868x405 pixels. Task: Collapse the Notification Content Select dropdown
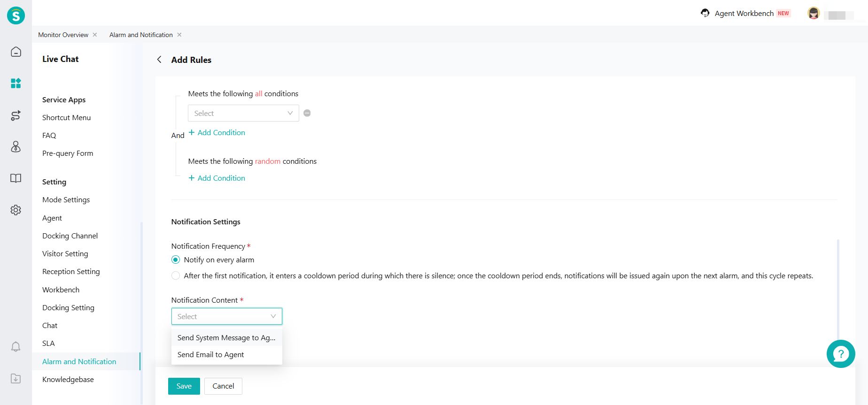(226, 317)
